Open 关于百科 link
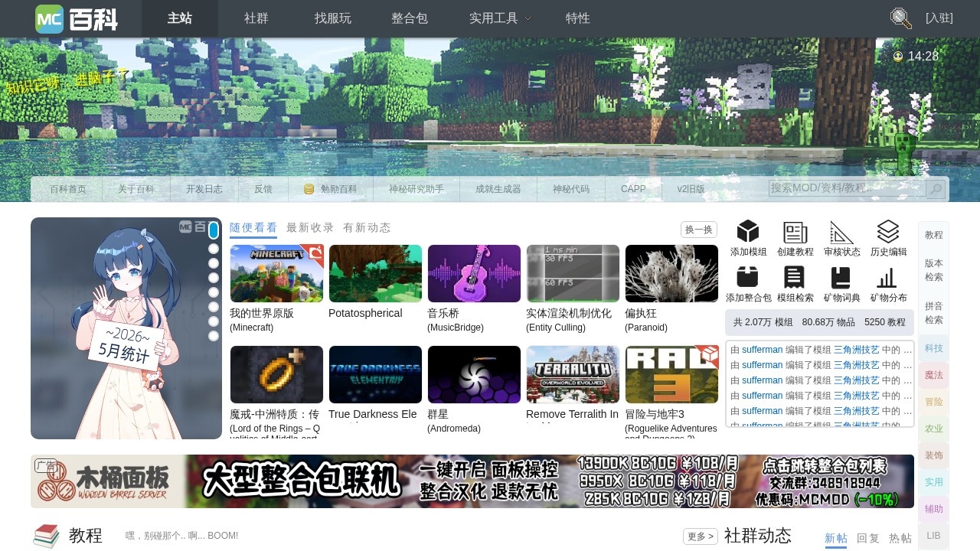Image resolution: width=980 pixels, height=551 pixels. [136, 189]
